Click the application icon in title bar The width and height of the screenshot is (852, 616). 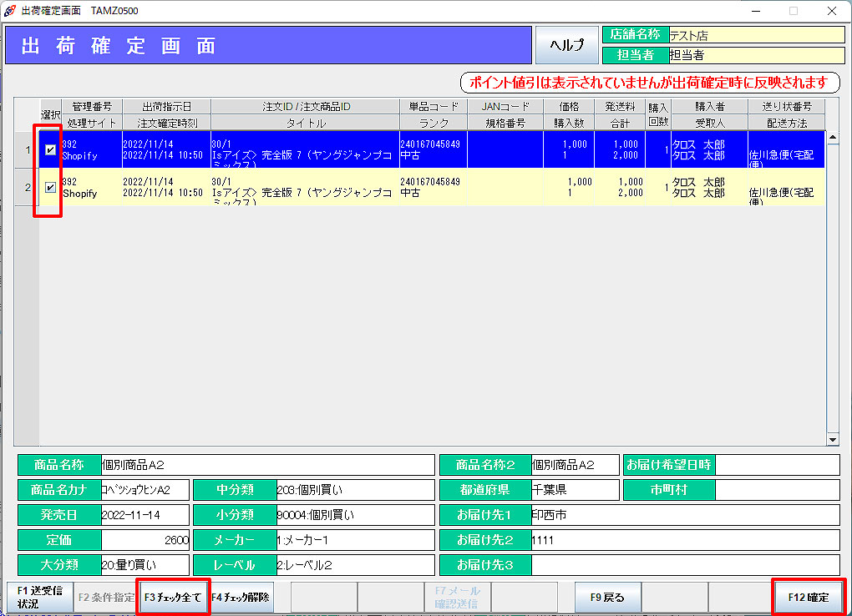point(10,11)
